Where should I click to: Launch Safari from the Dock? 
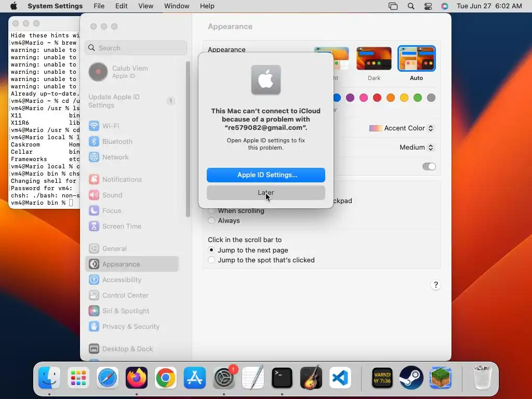[108, 378]
